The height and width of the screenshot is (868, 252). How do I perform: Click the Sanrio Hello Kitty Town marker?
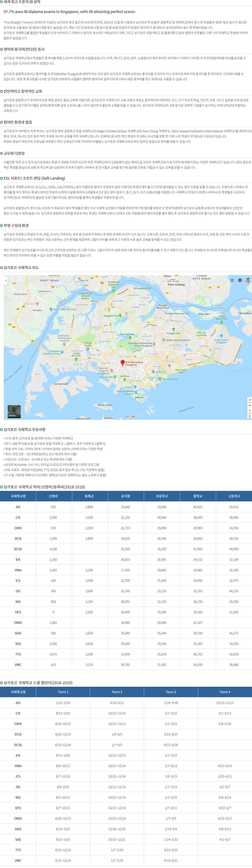(51, 309)
